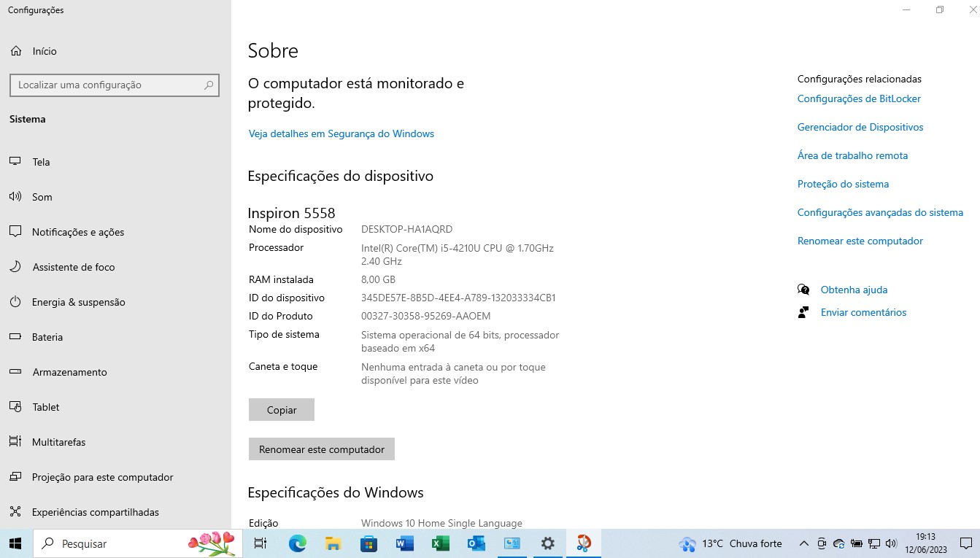
Task: Open Veja detalhes em Segurança do Windows
Action: (341, 133)
